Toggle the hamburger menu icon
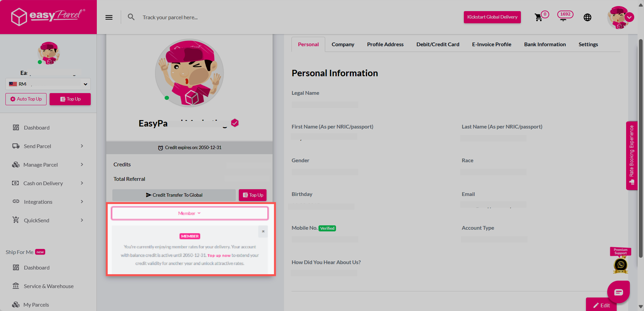The image size is (644, 311). pos(109,17)
